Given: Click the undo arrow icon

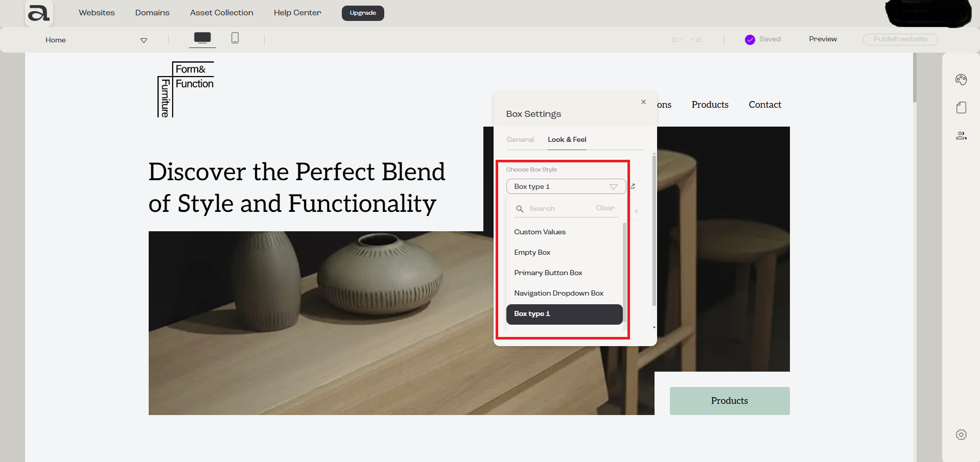Looking at the screenshot, I should coord(678,39).
